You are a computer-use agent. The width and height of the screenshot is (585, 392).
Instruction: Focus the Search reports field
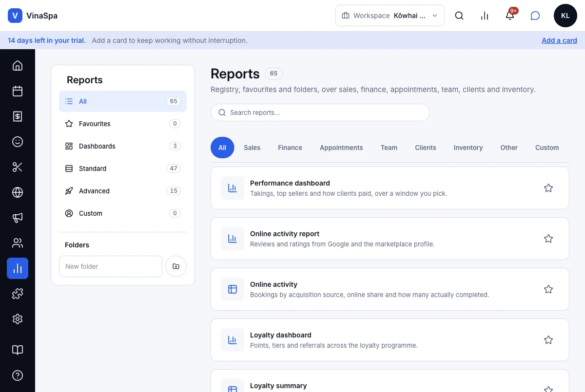(x=320, y=112)
